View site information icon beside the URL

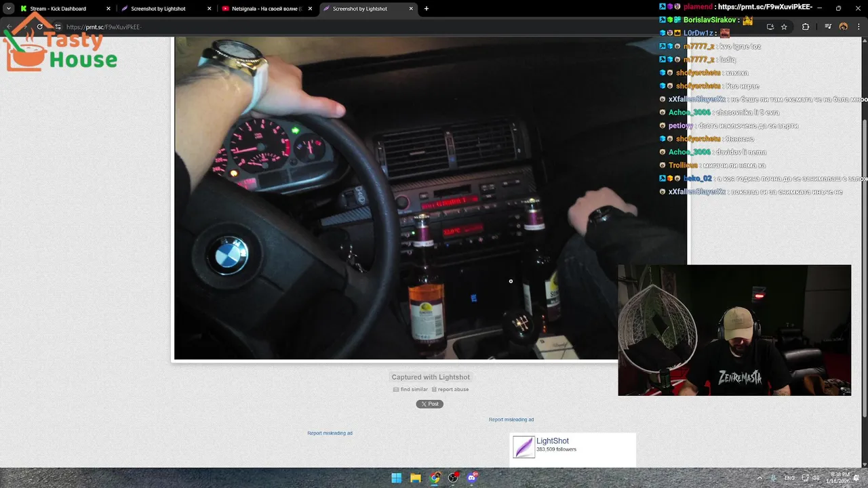pyautogui.click(x=58, y=26)
